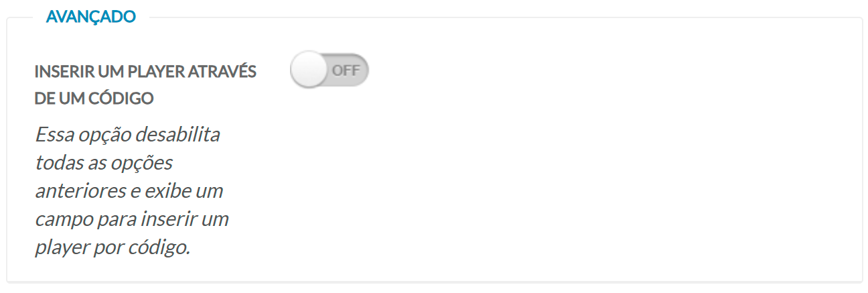Click the 'campo para inserir um' description line

pos(131,219)
